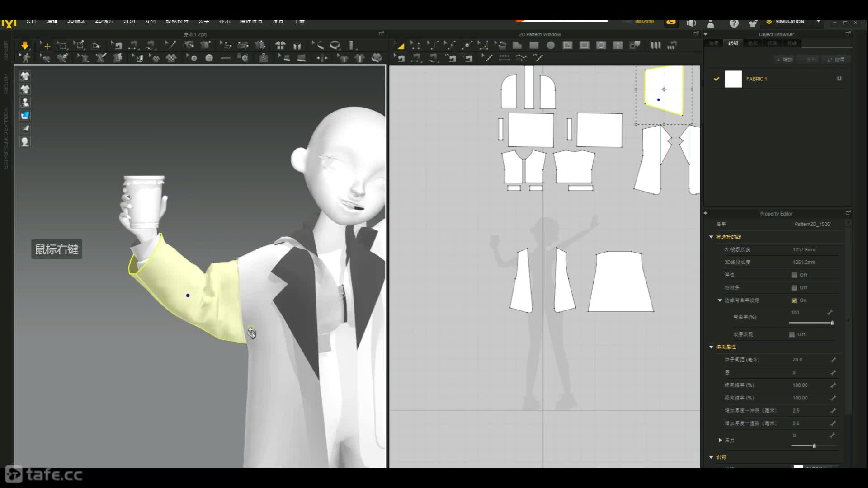Click the FABRIC 1 white color swatch
Viewport: 868px width, 488px height.
pyautogui.click(x=733, y=79)
